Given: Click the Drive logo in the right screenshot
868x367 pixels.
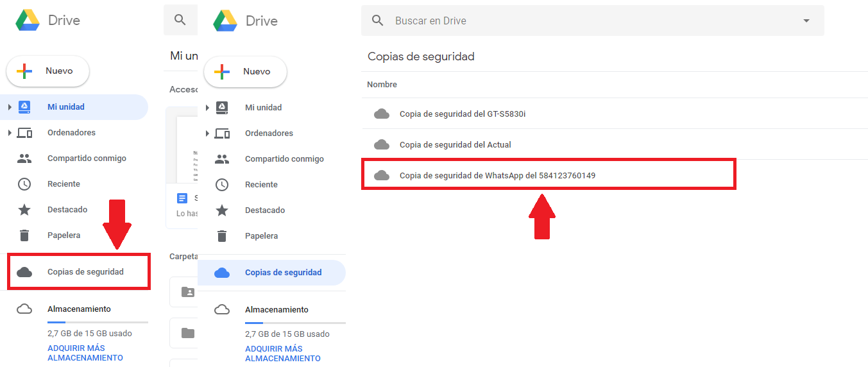Looking at the screenshot, I should [x=226, y=21].
